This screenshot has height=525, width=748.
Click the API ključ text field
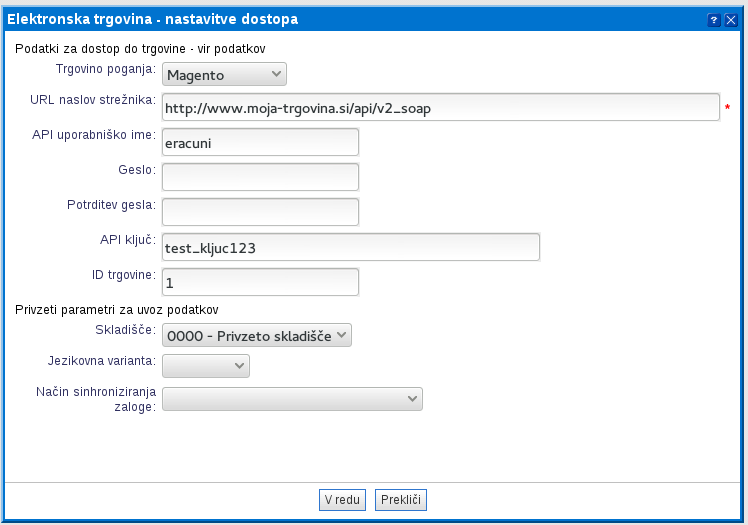(x=350, y=247)
